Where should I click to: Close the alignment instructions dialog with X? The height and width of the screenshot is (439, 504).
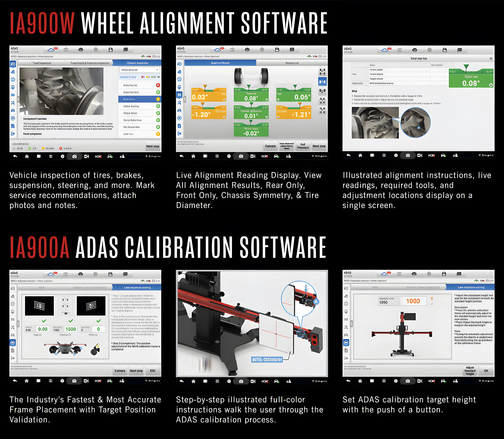pyautogui.click(x=491, y=58)
